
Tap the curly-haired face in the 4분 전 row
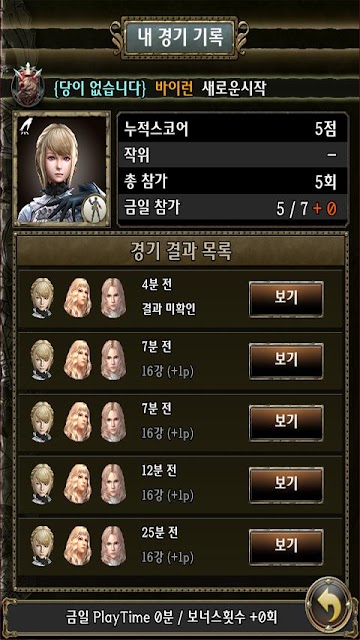[78, 298]
